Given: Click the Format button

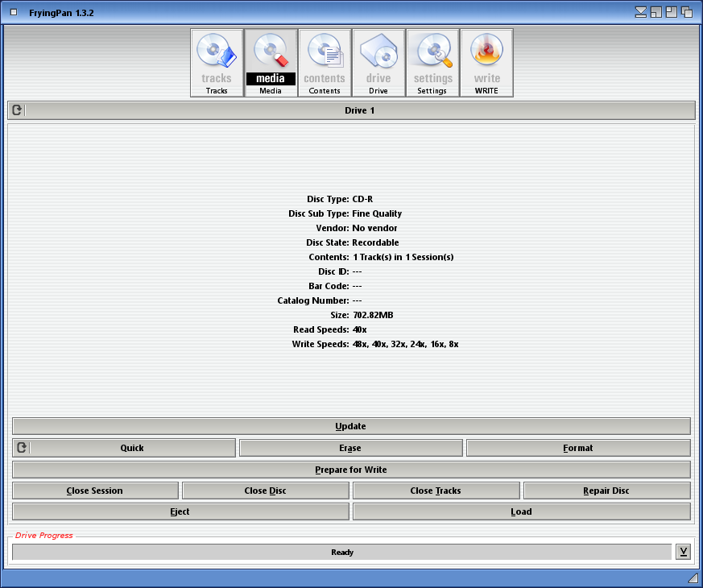Looking at the screenshot, I should point(577,448).
